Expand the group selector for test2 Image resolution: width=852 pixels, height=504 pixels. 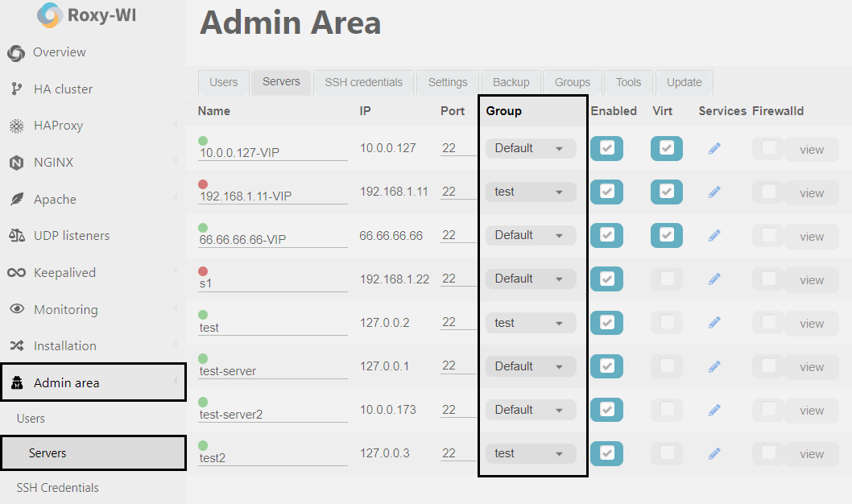531,453
